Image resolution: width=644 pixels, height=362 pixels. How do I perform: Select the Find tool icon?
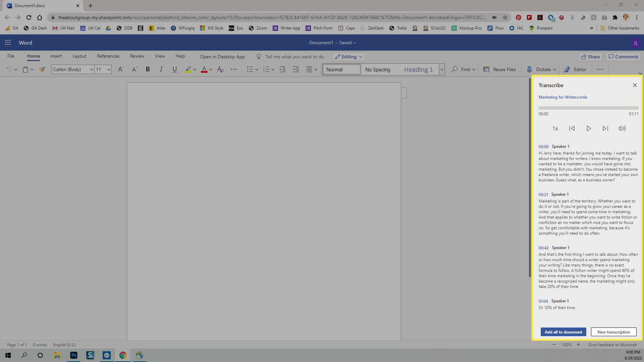[x=455, y=69]
